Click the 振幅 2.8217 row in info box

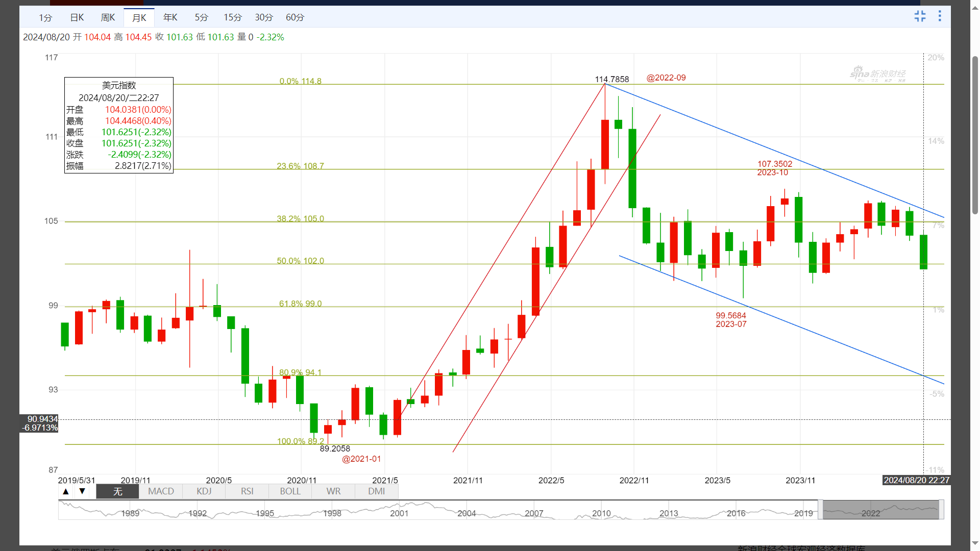click(119, 166)
